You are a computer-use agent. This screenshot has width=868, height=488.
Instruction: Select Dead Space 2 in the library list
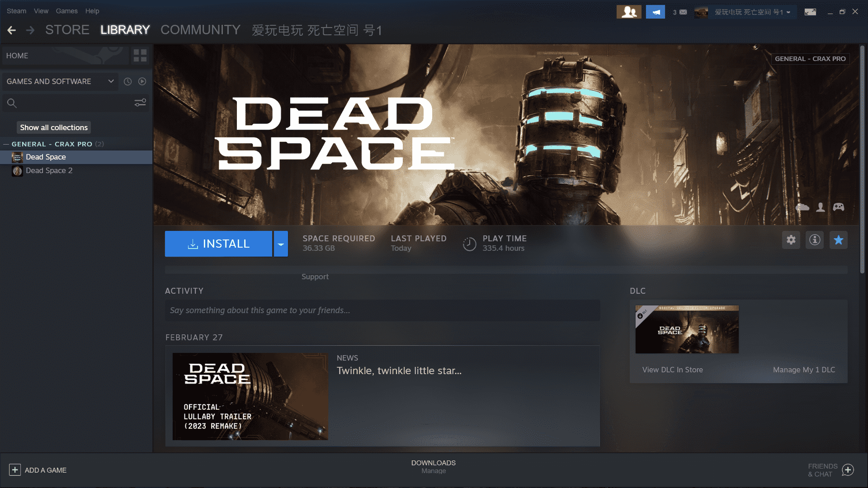point(76,171)
